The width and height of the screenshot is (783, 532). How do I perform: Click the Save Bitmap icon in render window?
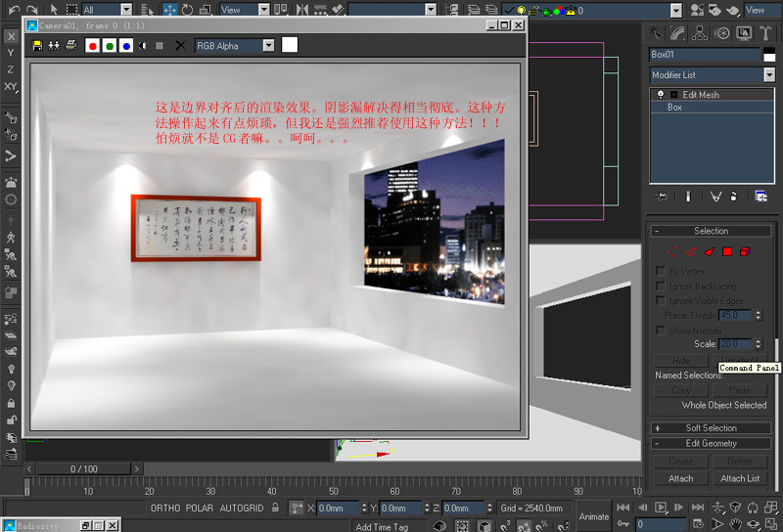37,45
